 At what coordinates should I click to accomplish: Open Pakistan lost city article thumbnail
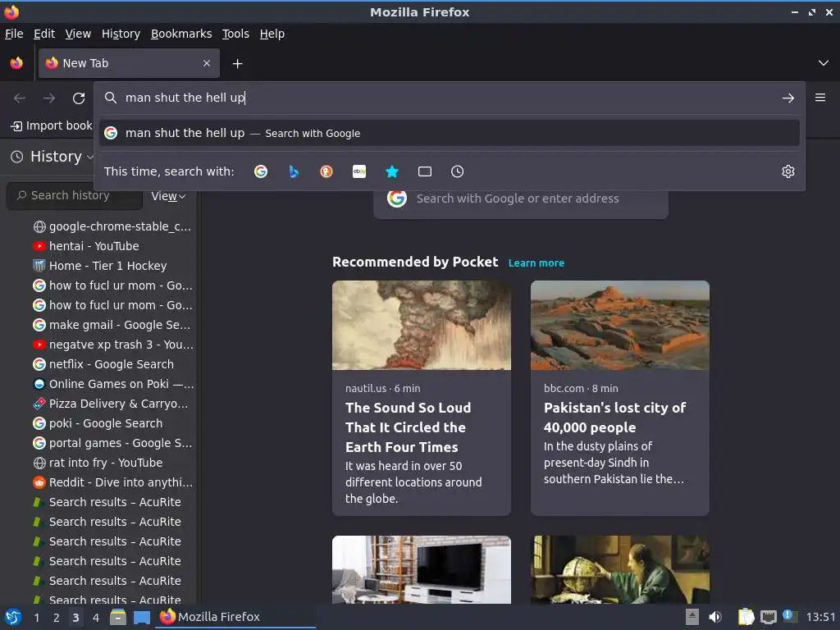pyautogui.click(x=620, y=325)
